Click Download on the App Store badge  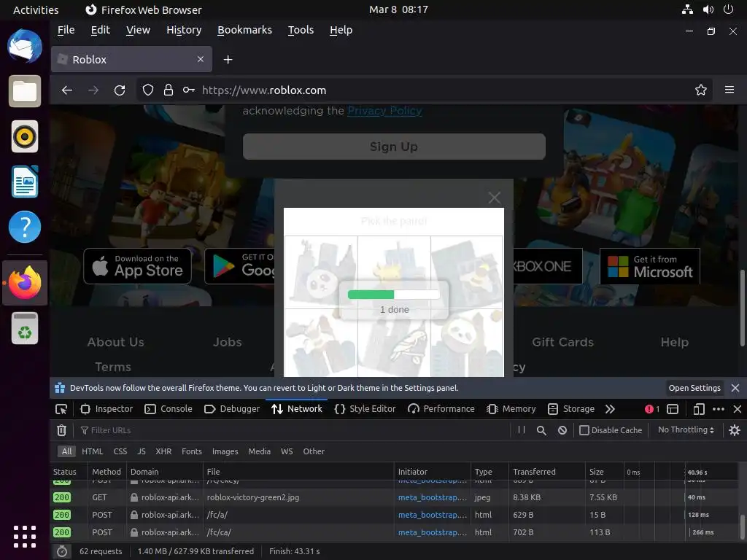click(x=138, y=266)
